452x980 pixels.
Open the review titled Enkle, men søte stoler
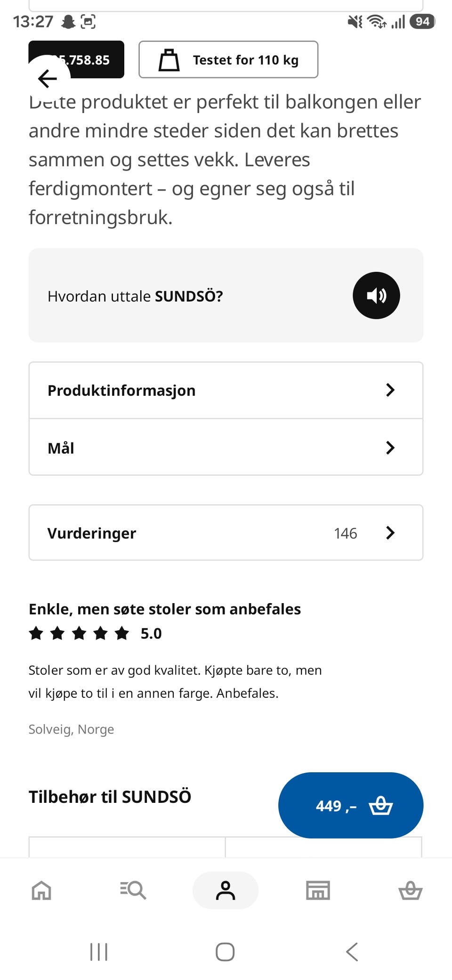165,609
